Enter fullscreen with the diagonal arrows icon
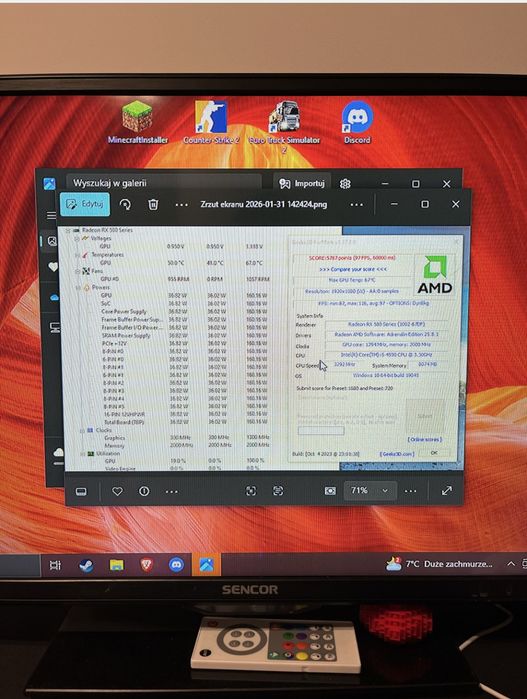 click(x=447, y=491)
